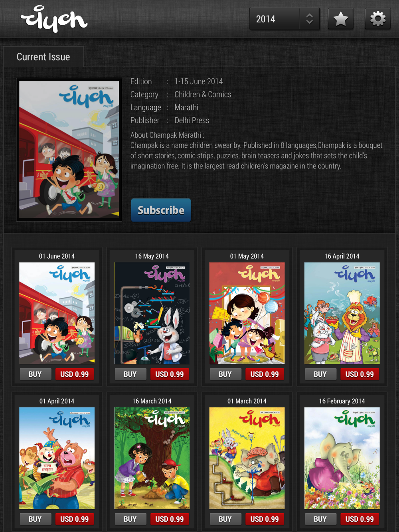The image size is (399, 532).
Task: Open the 16 April 2014 lion chef cover
Action: click(342, 313)
